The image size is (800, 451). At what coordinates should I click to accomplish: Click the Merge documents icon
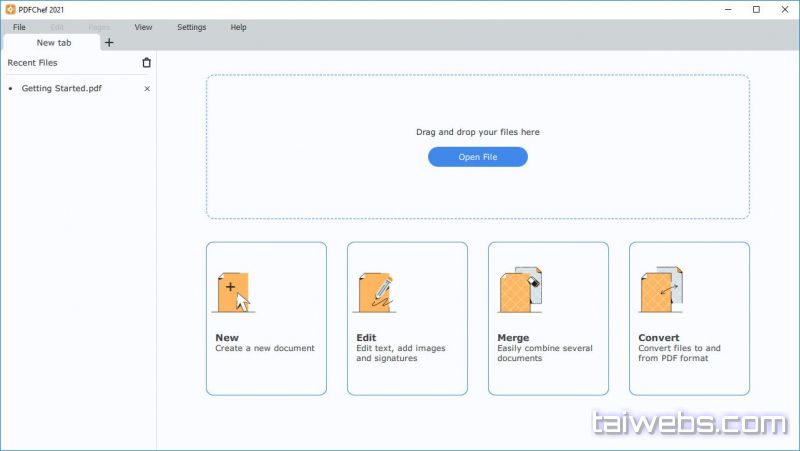(x=519, y=291)
